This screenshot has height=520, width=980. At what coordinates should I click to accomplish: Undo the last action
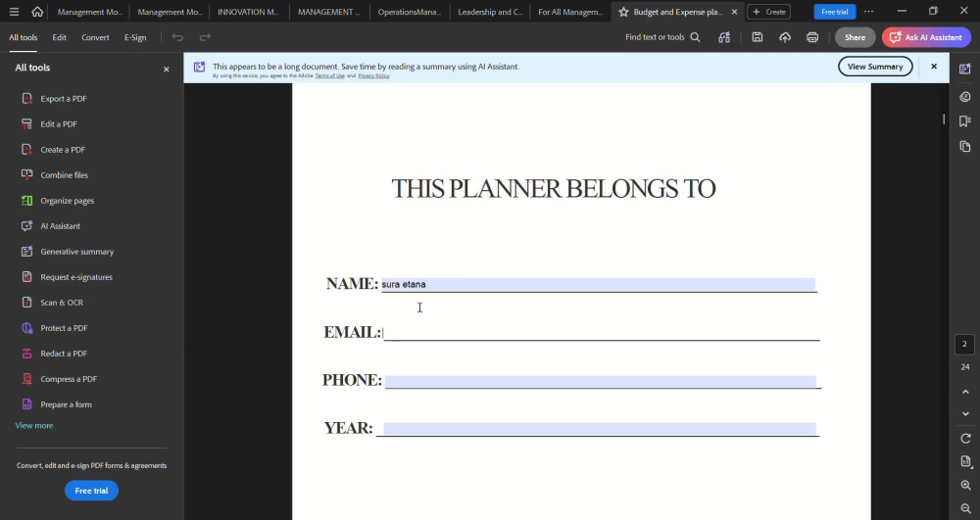tap(177, 37)
